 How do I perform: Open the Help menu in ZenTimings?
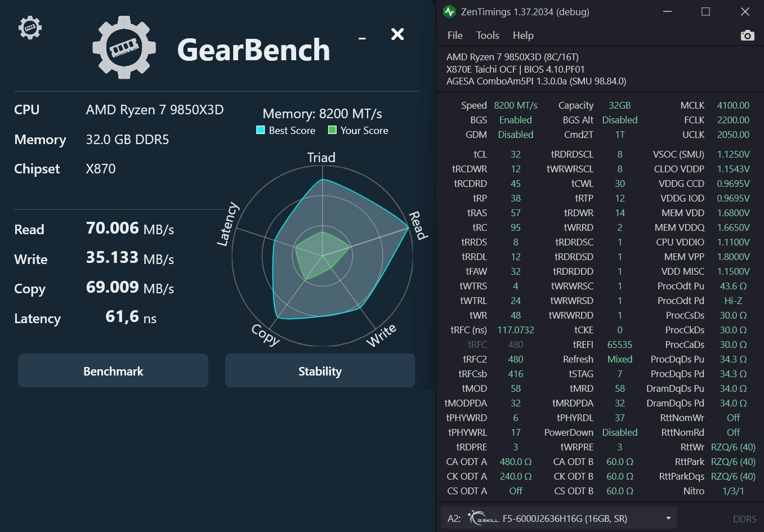523,35
